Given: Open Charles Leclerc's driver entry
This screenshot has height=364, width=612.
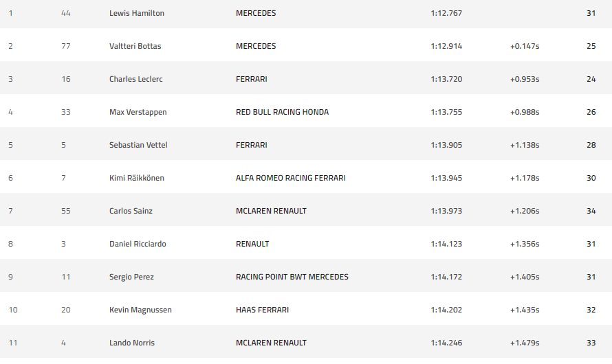Looking at the screenshot, I should pos(136,79).
